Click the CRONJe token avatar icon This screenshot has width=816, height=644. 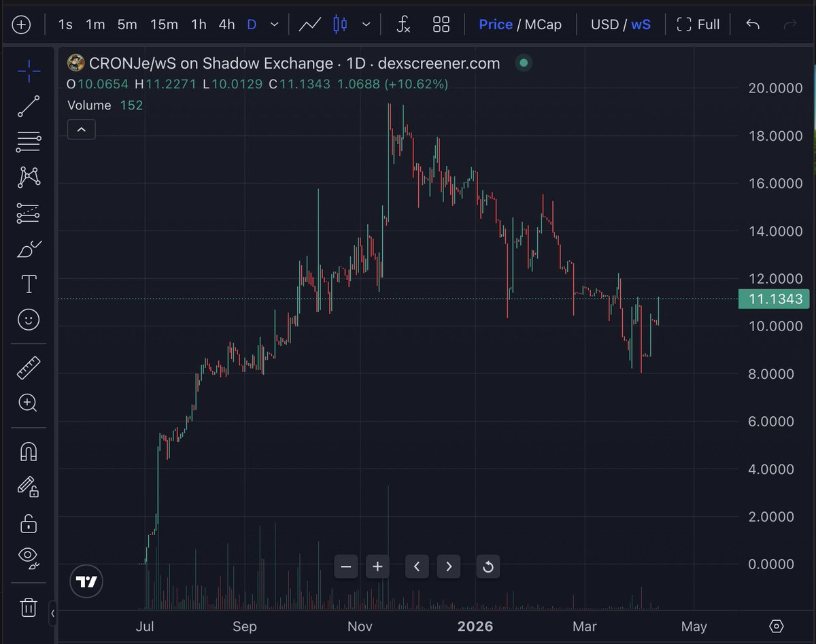point(75,63)
